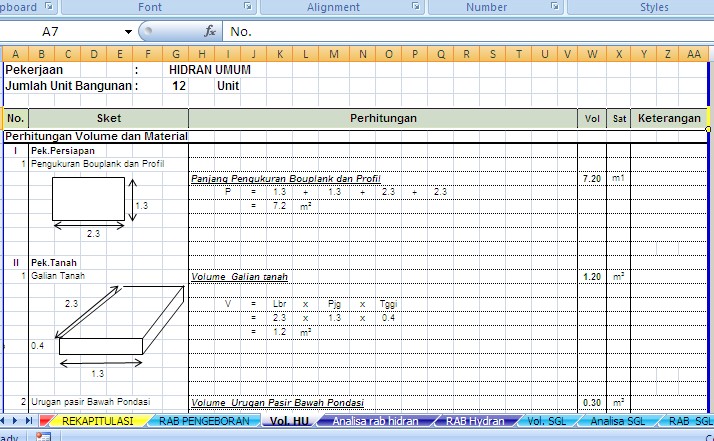714x441 pixels.
Task: Click the 'Sket' header cell
Action: 108,118
